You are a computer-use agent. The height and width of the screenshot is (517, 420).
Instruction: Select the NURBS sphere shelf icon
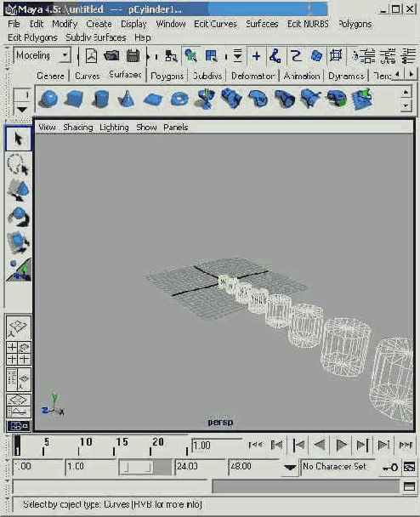48,99
